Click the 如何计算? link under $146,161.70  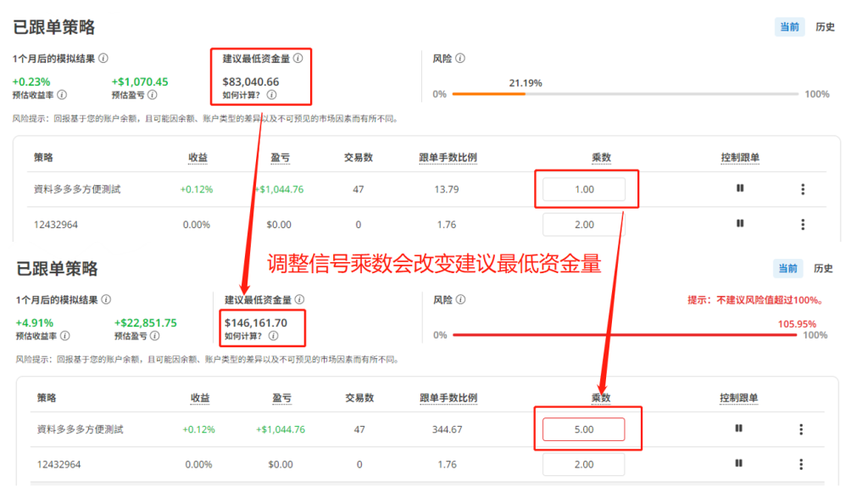click(x=243, y=336)
